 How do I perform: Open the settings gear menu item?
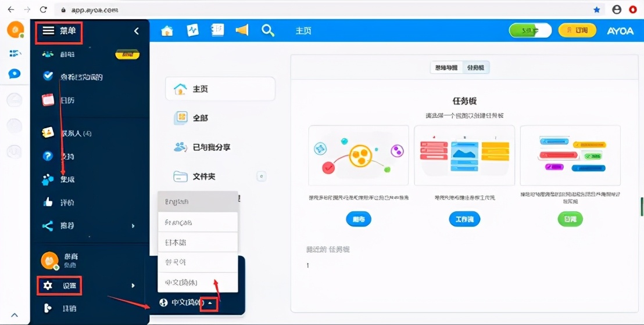click(x=59, y=286)
